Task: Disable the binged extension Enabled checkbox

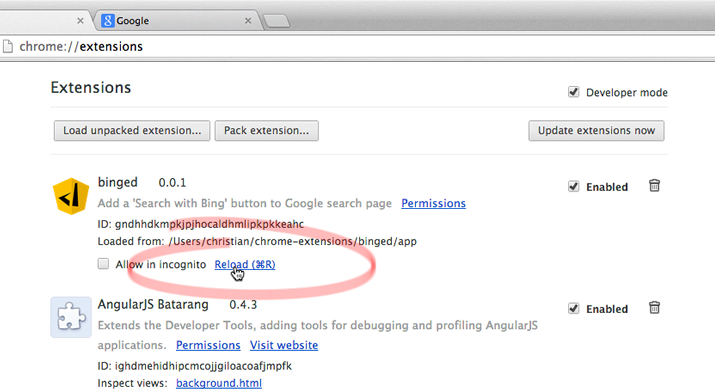Action: tap(574, 186)
